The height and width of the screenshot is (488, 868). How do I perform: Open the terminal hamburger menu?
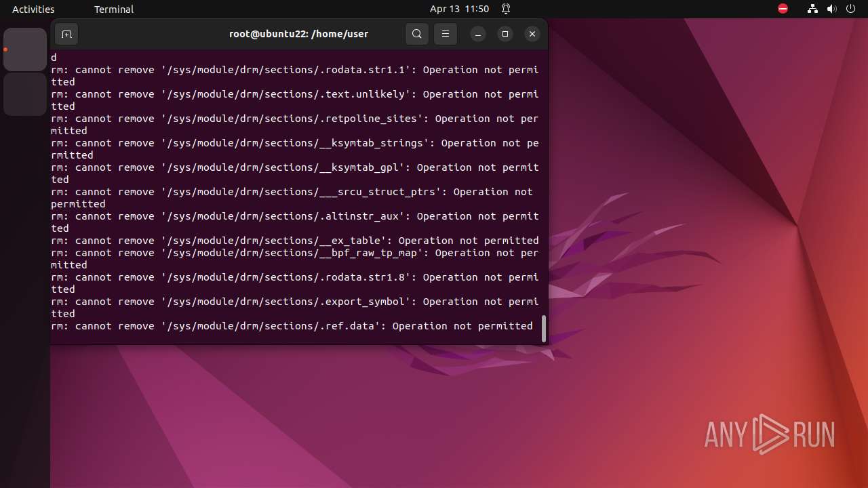[446, 34]
